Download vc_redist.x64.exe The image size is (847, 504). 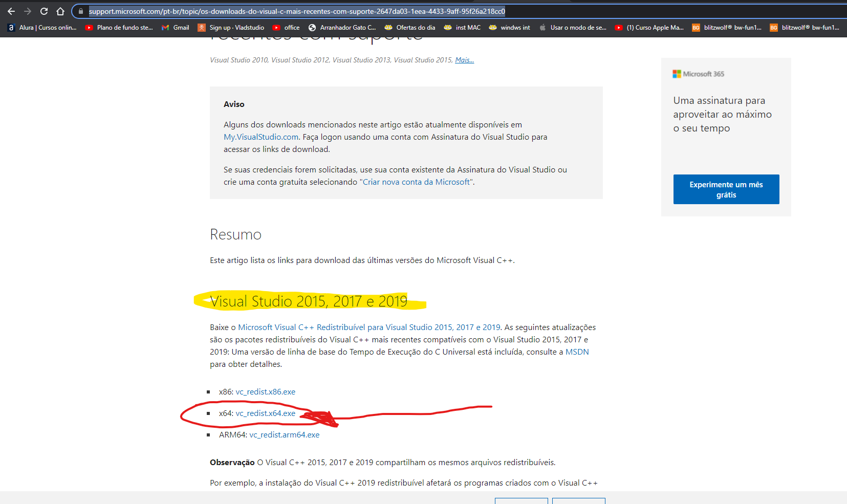click(x=265, y=413)
